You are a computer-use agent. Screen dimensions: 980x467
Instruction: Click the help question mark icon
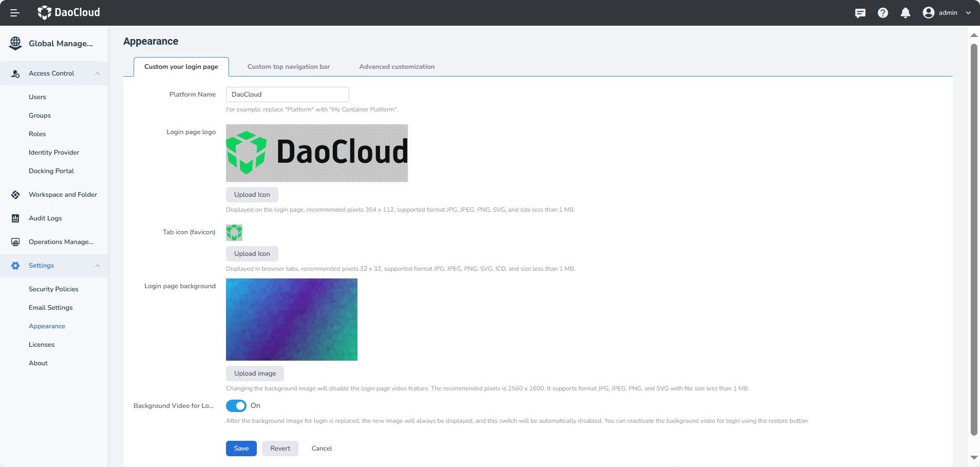pos(883,13)
